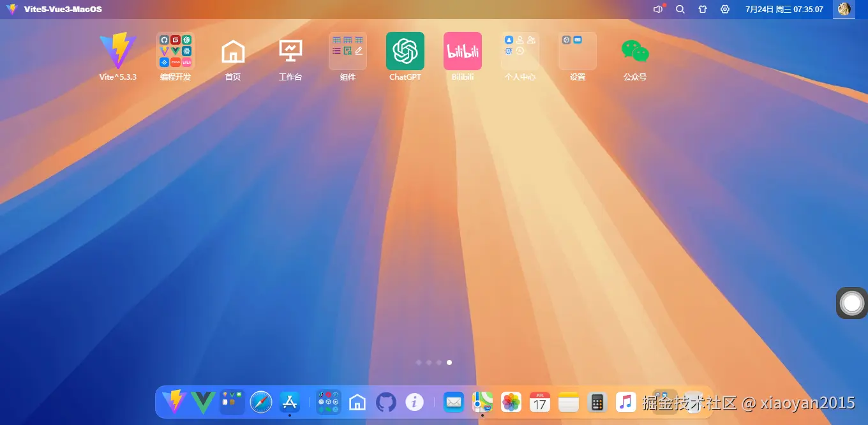Open the Calendar showing July 17
Screen dimensions: 868x425
click(x=539, y=402)
